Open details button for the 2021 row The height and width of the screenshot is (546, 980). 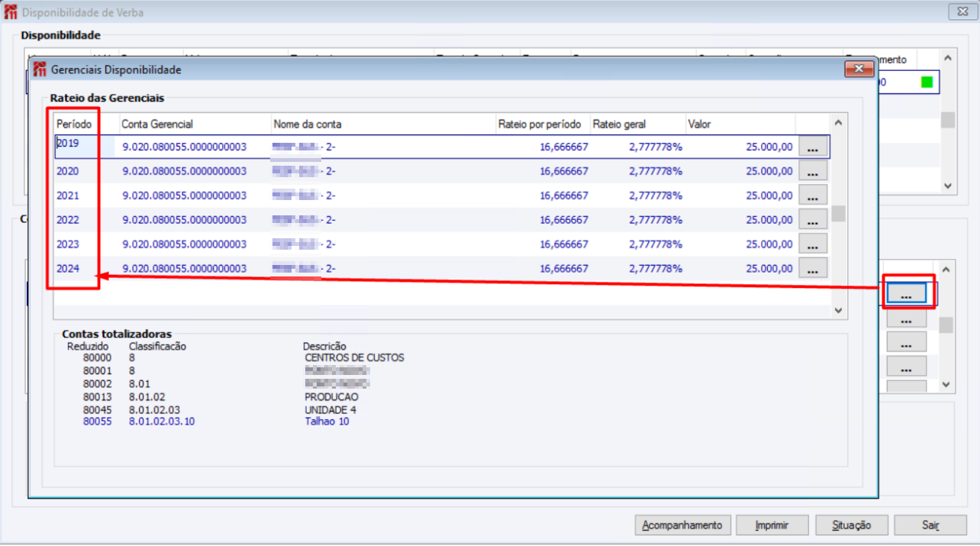click(x=813, y=195)
